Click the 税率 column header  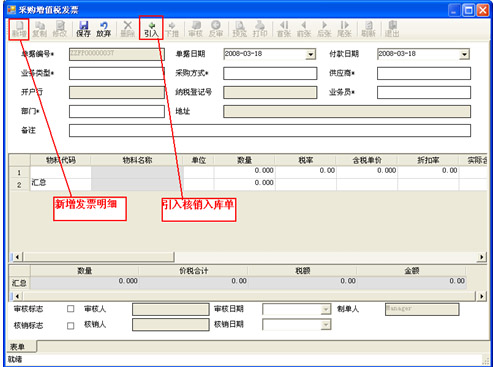pos(305,160)
